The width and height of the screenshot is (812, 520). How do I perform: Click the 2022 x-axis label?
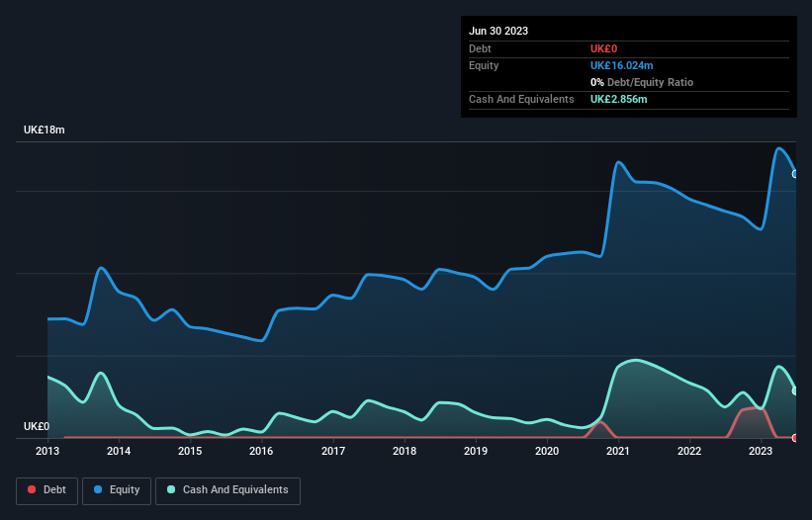[x=689, y=451]
